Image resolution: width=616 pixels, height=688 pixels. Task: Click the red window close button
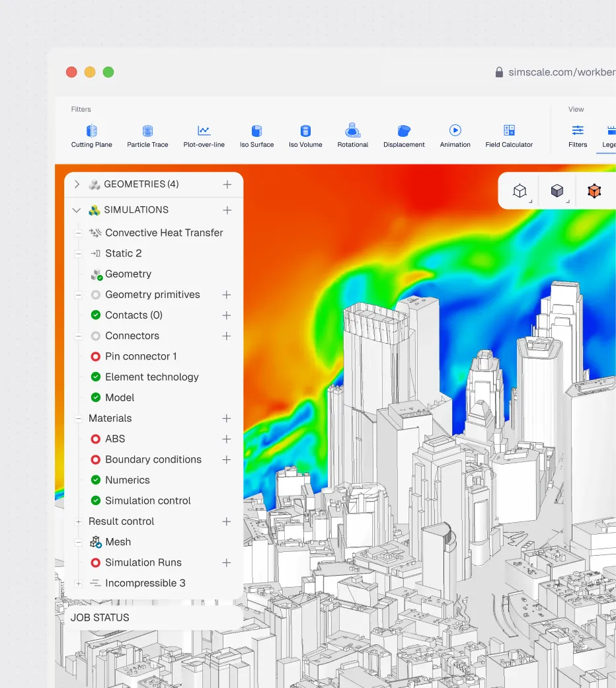(x=71, y=72)
